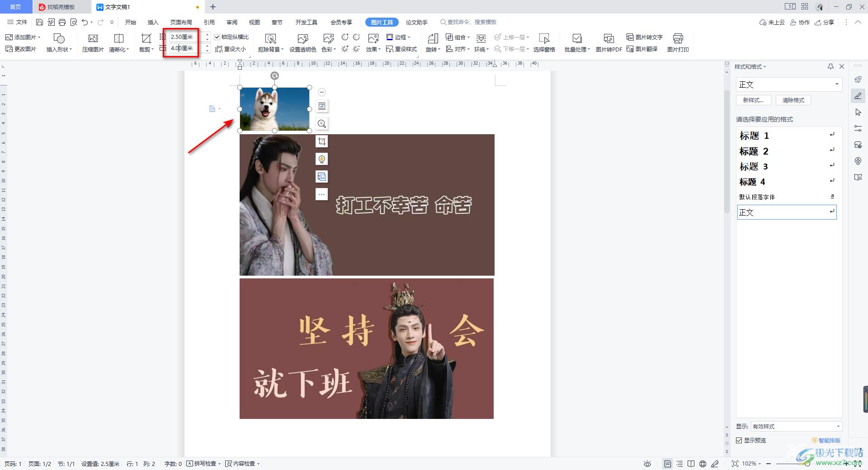Click the zoom magnifier icon beside the image

point(322,124)
